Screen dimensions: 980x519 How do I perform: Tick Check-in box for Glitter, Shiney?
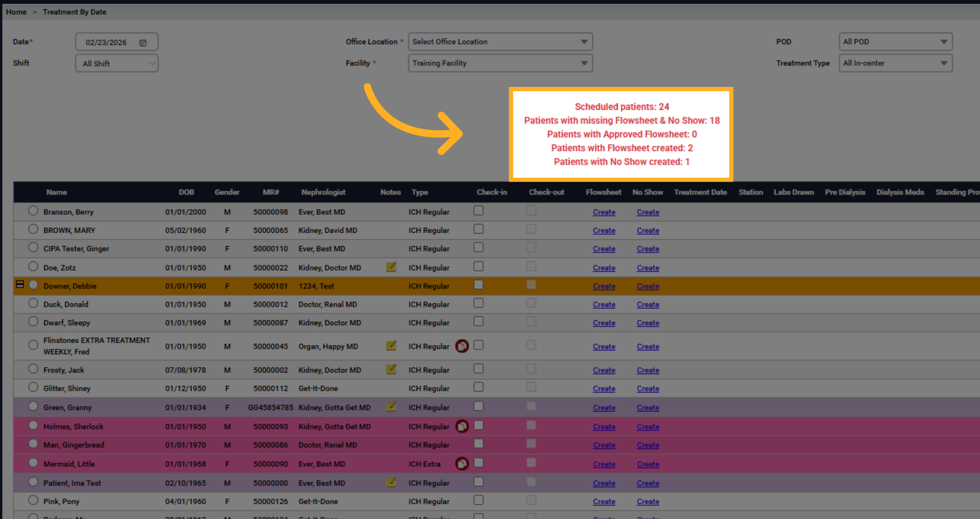[479, 387]
